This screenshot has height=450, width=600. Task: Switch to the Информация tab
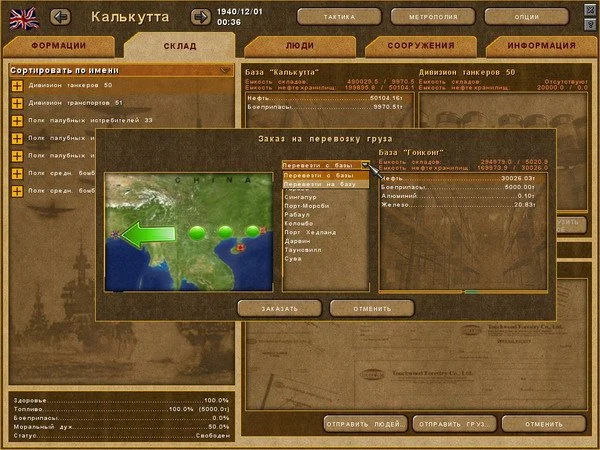540,46
